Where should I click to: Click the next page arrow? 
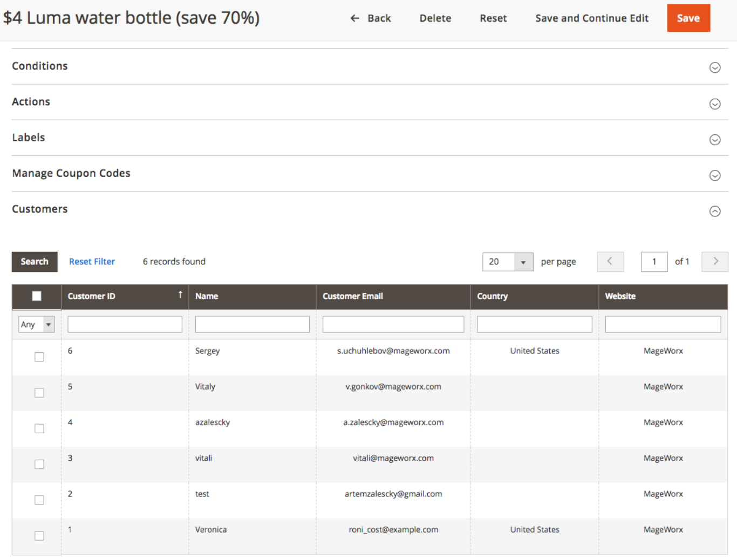tap(715, 262)
